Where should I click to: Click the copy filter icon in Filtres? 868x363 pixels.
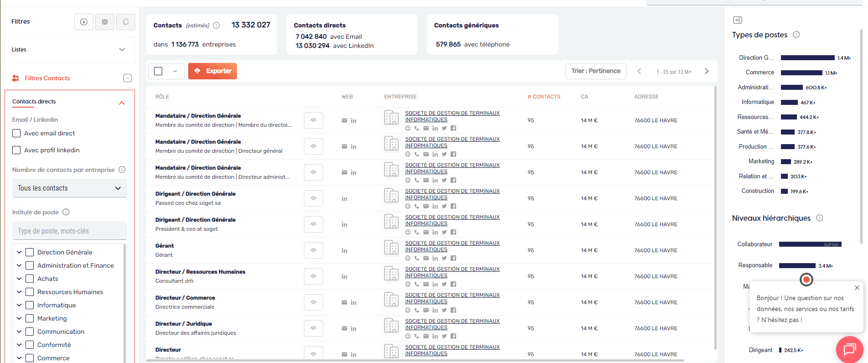[x=126, y=22]
